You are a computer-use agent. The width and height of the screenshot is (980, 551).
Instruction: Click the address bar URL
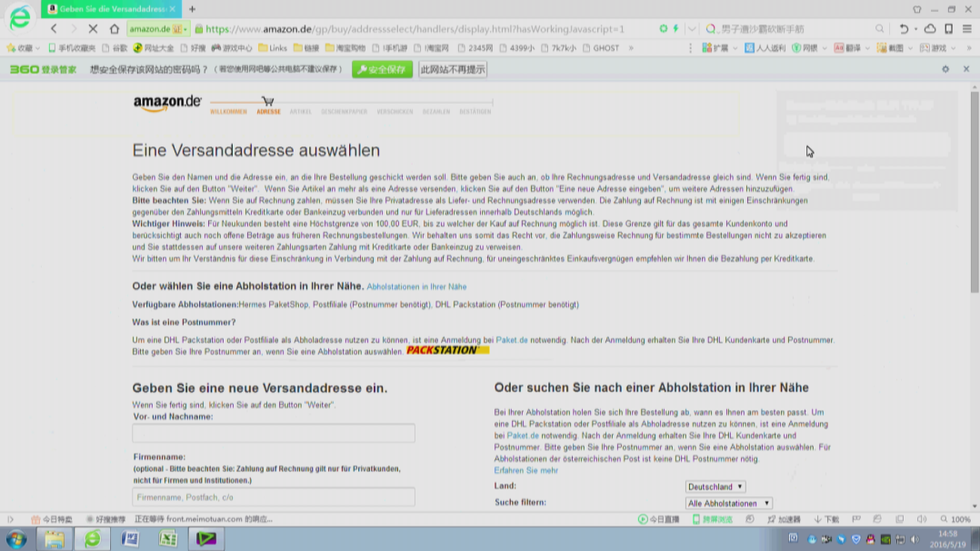tap(415, 29)
